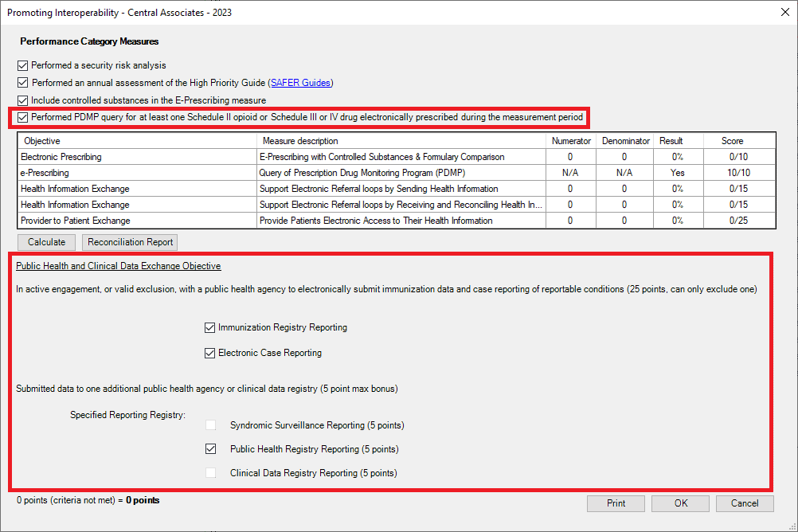Select Provider to Patient Exchange row

[397, 221]
